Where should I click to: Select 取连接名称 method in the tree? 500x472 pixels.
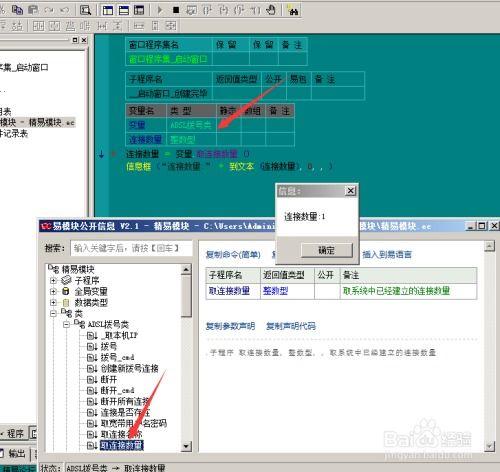tap(121, 434)
